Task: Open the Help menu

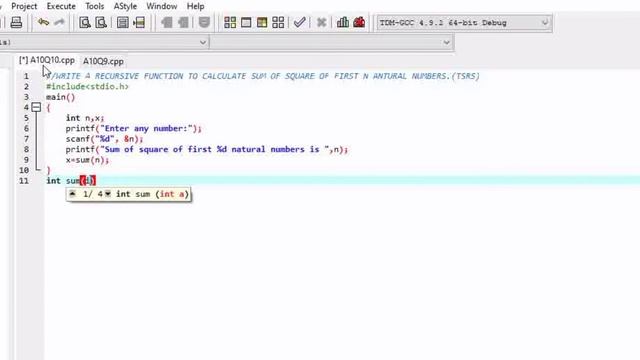Action: click(x=196, y=6)
